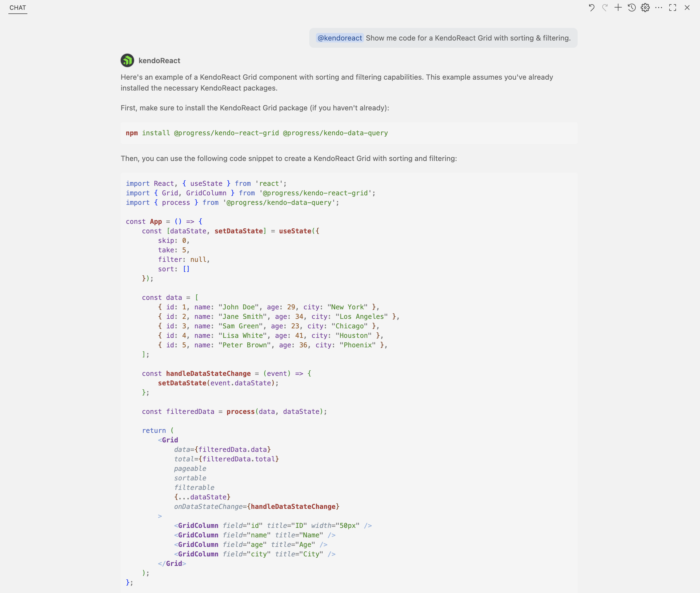The height and width of the screenshot is (593, 700).
Task: Click the 'total={filteredData.total}' prop line
Action: point(227,459)
